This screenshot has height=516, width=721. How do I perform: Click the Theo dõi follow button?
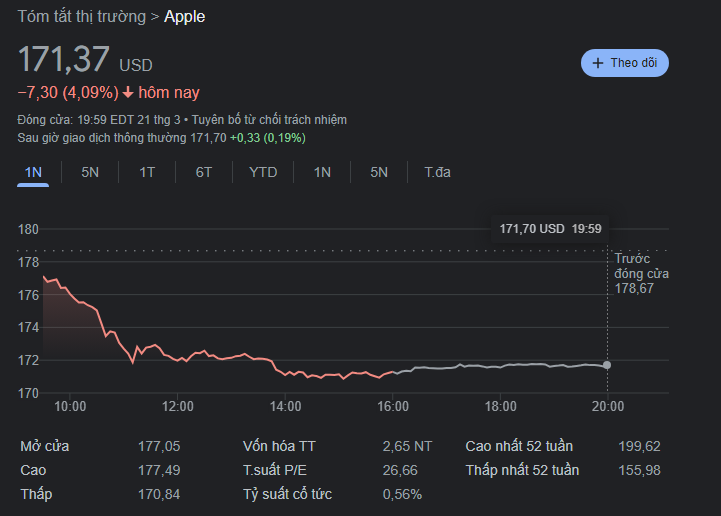[x=624, y=63]
